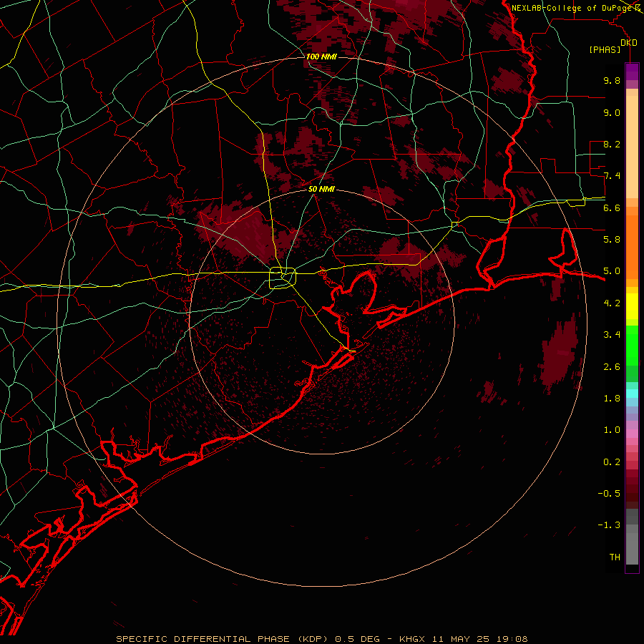Click the gray band at color bar bottom
This screenshot has height=644, width=644.
click(x=632, y=537)
